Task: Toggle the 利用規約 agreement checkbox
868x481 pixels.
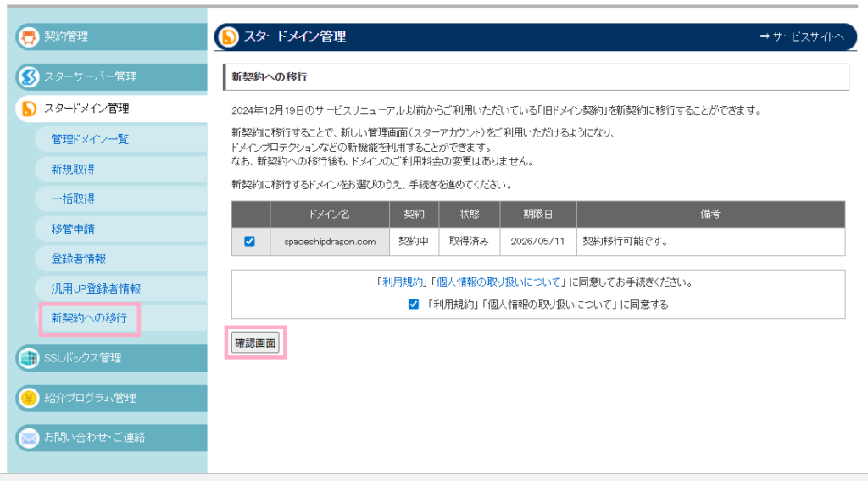Action: (414, 305)
